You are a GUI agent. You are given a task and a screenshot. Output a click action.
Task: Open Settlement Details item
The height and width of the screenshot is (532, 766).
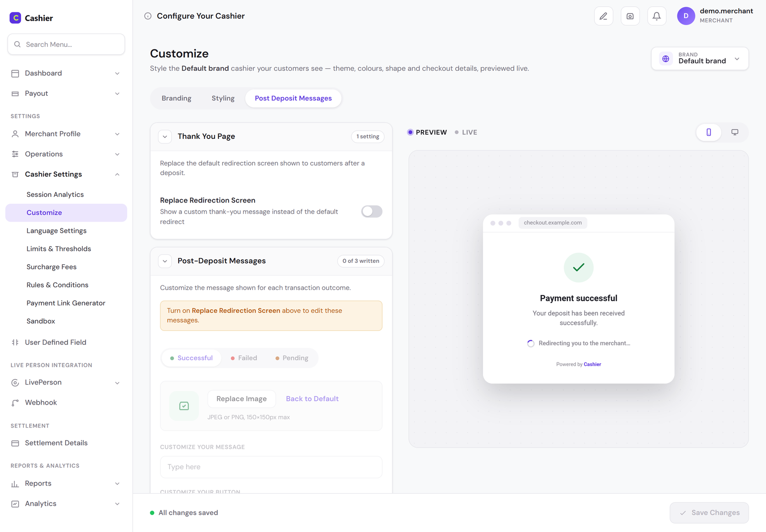coord(66,443)
